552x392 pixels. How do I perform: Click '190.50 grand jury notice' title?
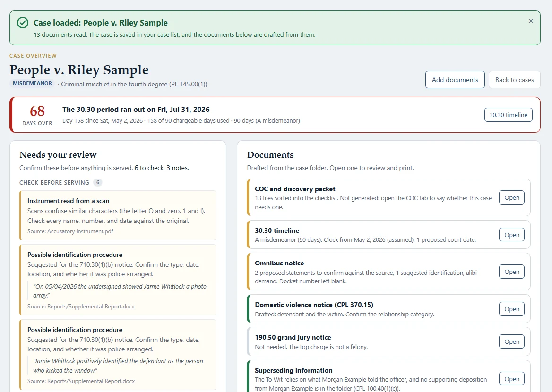pos(293,338)
